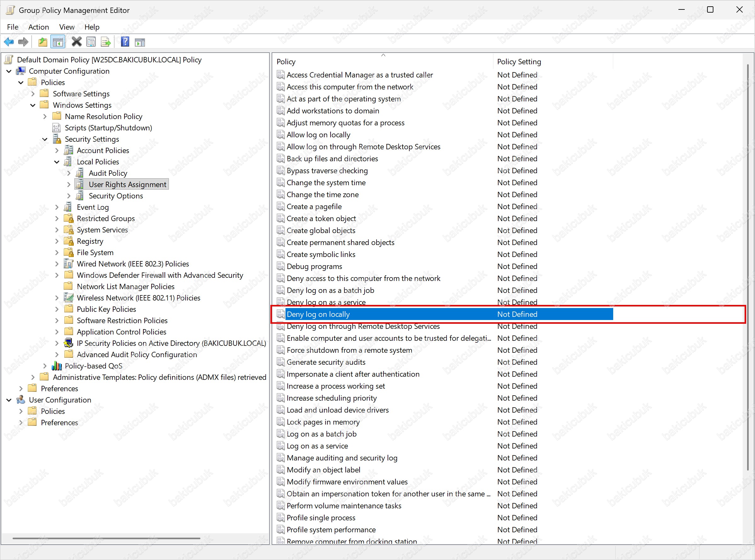The width and height of the screenshot is (755, 560).
Task: Click the Back arrow toolbar icon
Action: click(9, 42)
